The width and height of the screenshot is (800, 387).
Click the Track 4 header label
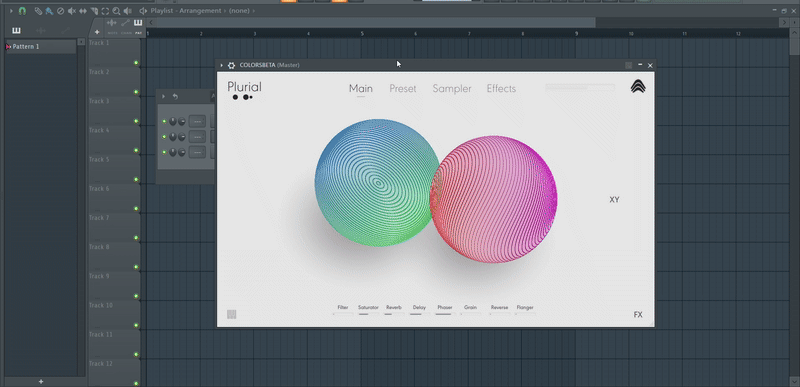(99, 130)
